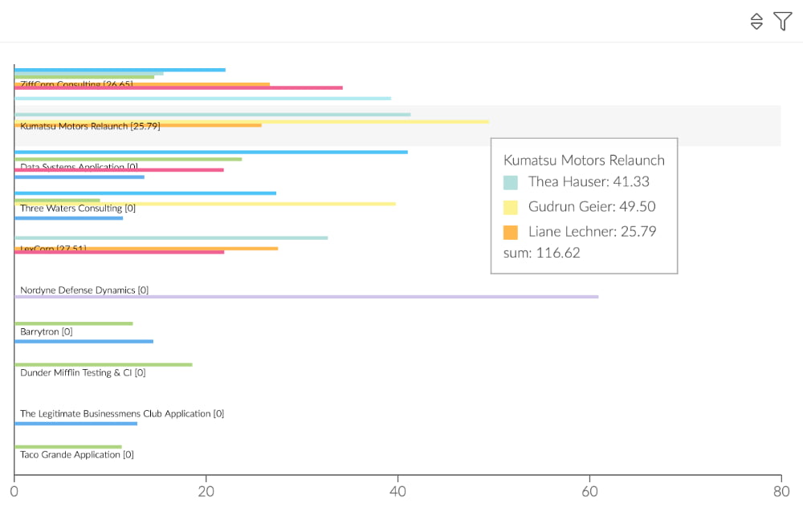Select the Barrytron [0] label
Image resolution: width=803 pixels, height=532 pixels.
click(x=47, y=331)
